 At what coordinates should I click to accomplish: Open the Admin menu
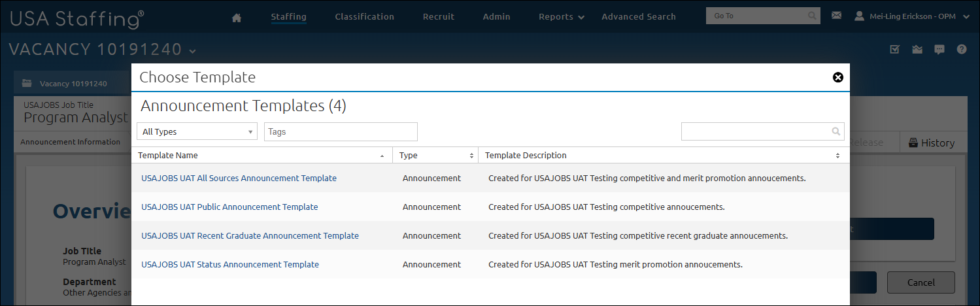[496, 17]
